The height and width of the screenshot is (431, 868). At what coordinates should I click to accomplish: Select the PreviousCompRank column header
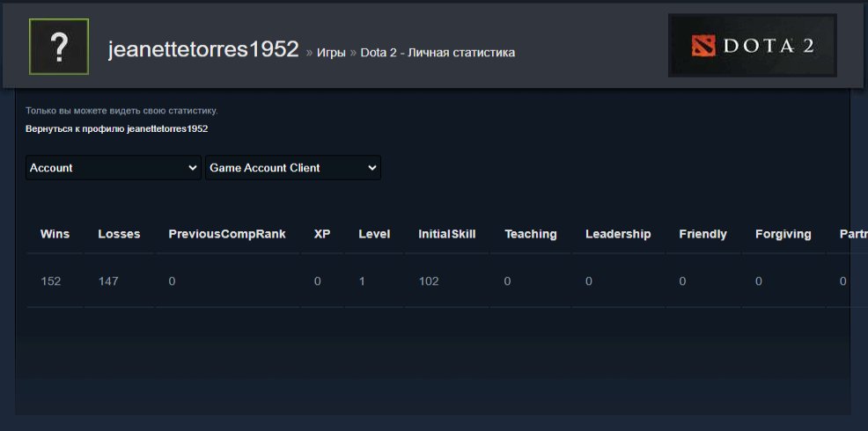tap(227, 234)
